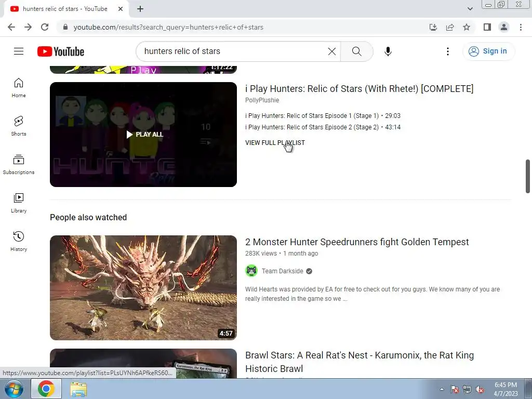Click the taskbar clock 6:45 PM
532x399 pixels.
tap(506, 389)
